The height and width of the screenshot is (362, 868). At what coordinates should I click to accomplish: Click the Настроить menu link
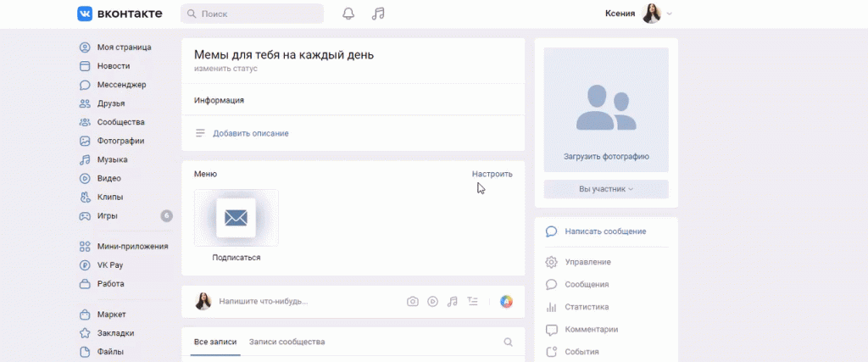click(x=492, y=174)
